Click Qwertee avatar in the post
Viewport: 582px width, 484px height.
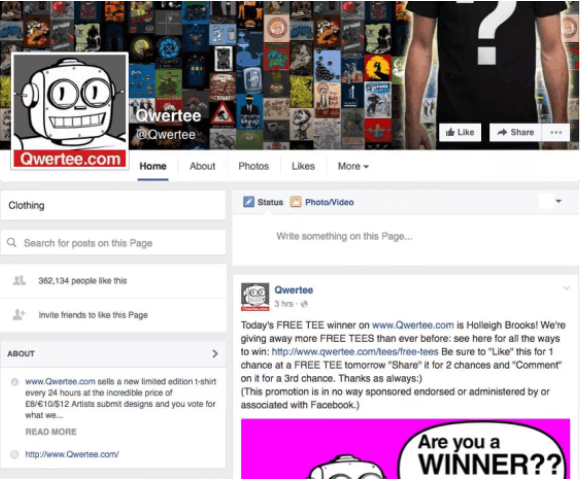point(255,297)
